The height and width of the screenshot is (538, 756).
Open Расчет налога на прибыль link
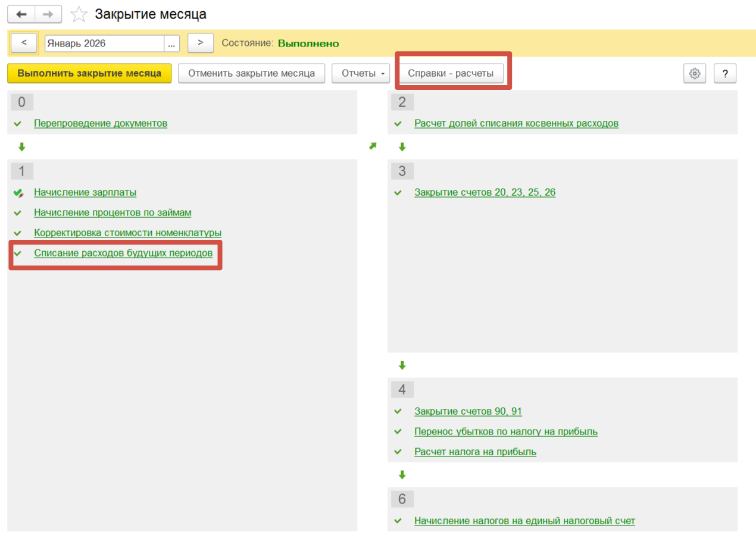pyautogui.click(x=475, y=452)
